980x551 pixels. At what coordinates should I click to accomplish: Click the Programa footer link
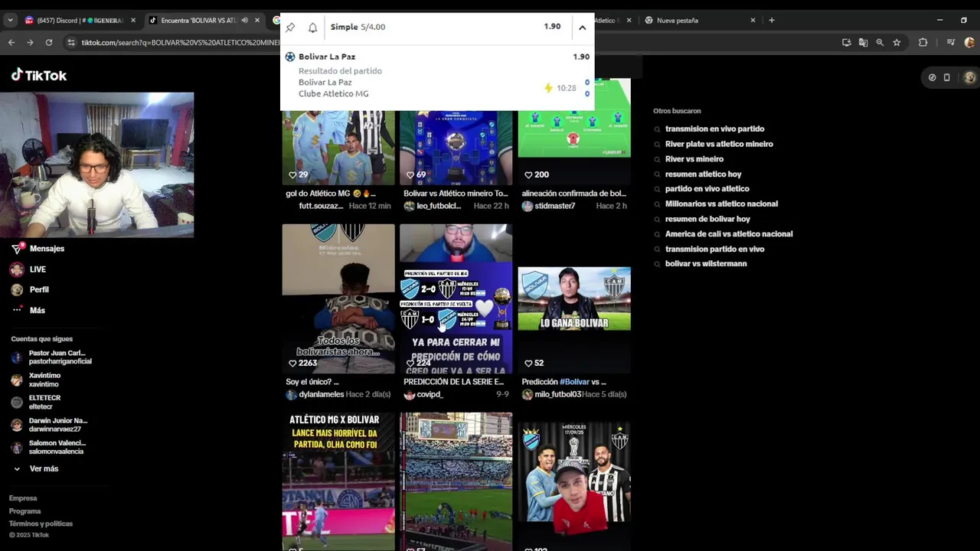click(24, 511)
